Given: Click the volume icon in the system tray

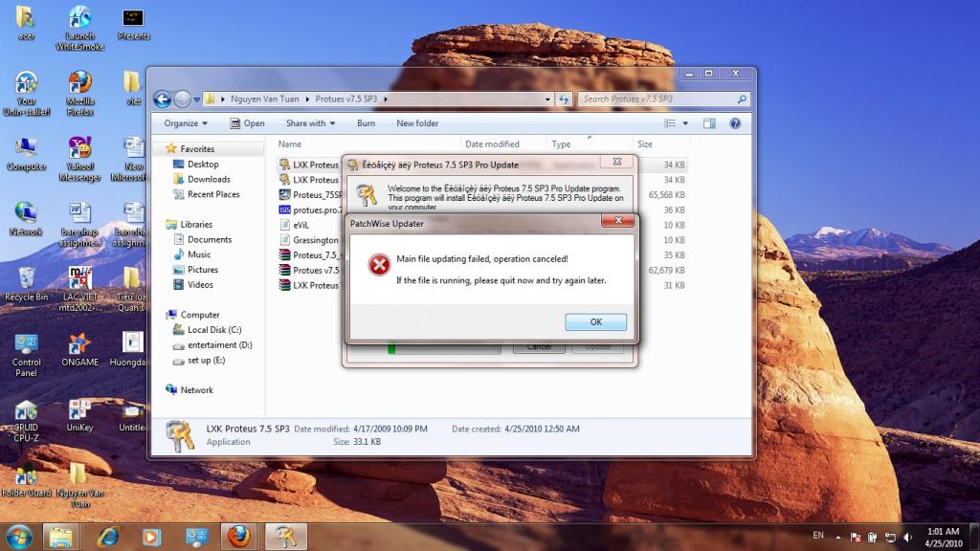Looking at the screenshot, I should 907,538.
